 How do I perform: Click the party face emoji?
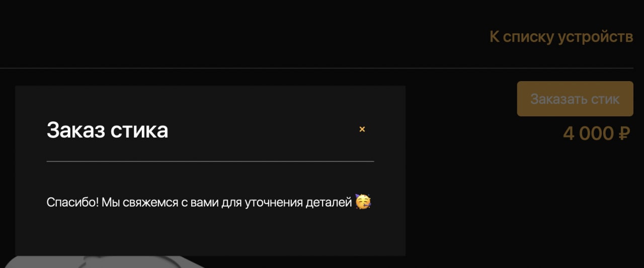(x=363, y=202)
